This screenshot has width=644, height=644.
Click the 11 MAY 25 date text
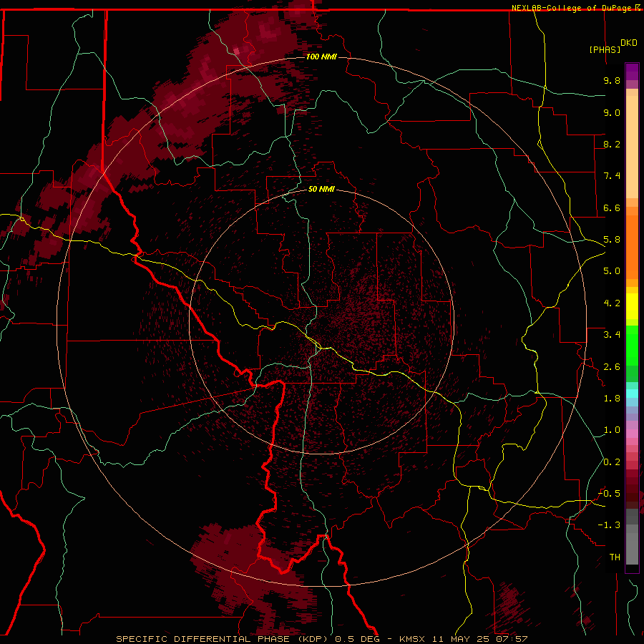(x=462, y=639)
